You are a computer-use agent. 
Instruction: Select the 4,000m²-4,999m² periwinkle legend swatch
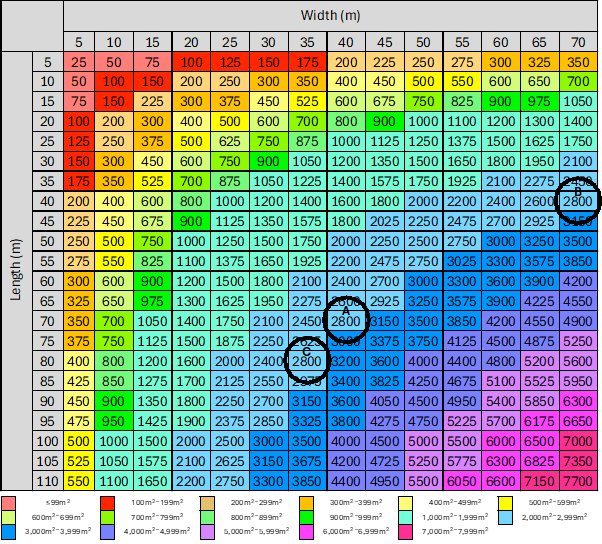coord(108,532)
